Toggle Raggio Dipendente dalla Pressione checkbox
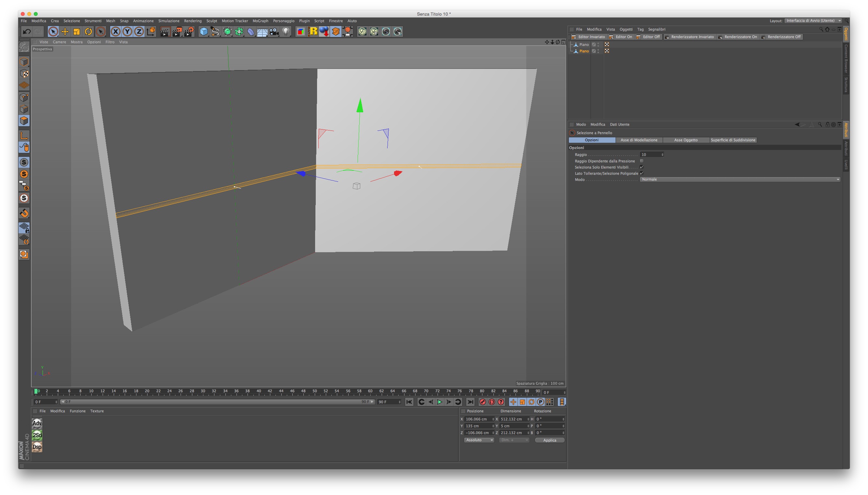The width and height of the screenshot is (868, 495). [641, 161]
